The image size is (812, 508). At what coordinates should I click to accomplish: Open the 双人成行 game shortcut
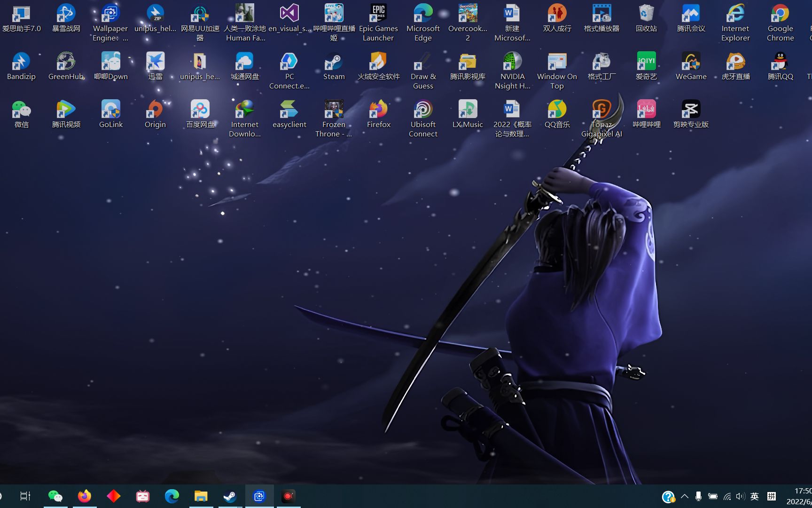pyautogui.click(x=557, y=19)
